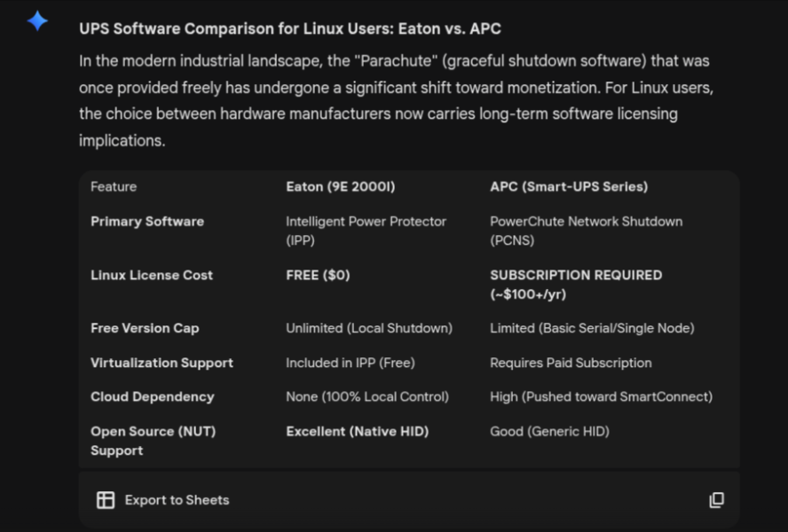Viewport: 788px width, 532px height.
Task: Select the Free Version Cap row label
Action: [145, 328]
